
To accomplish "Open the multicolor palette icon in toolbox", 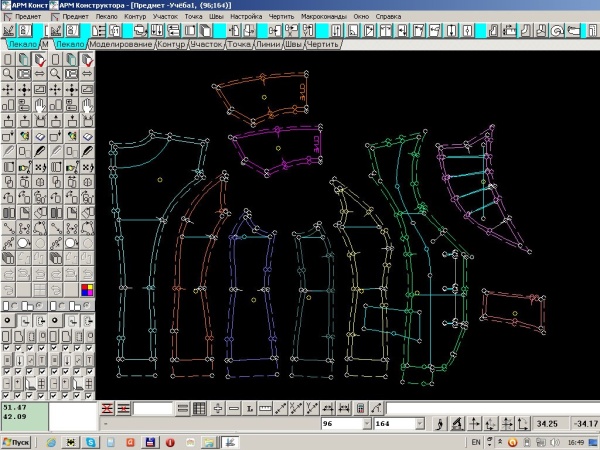I will click(87, 290).
